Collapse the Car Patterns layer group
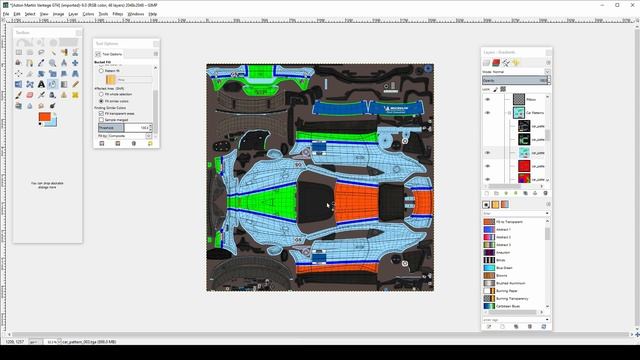The width and height of the screenshot is (640, 360). tap(509, 113)
